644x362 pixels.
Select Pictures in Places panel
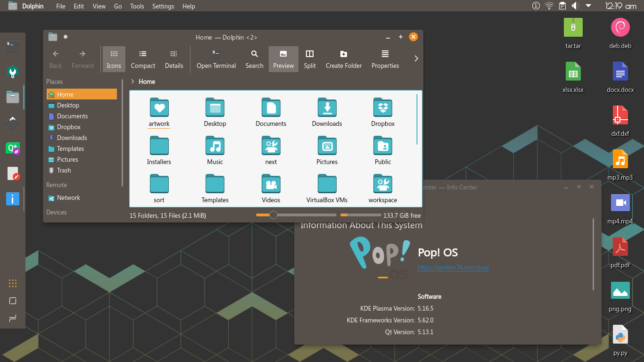[82, 159]
